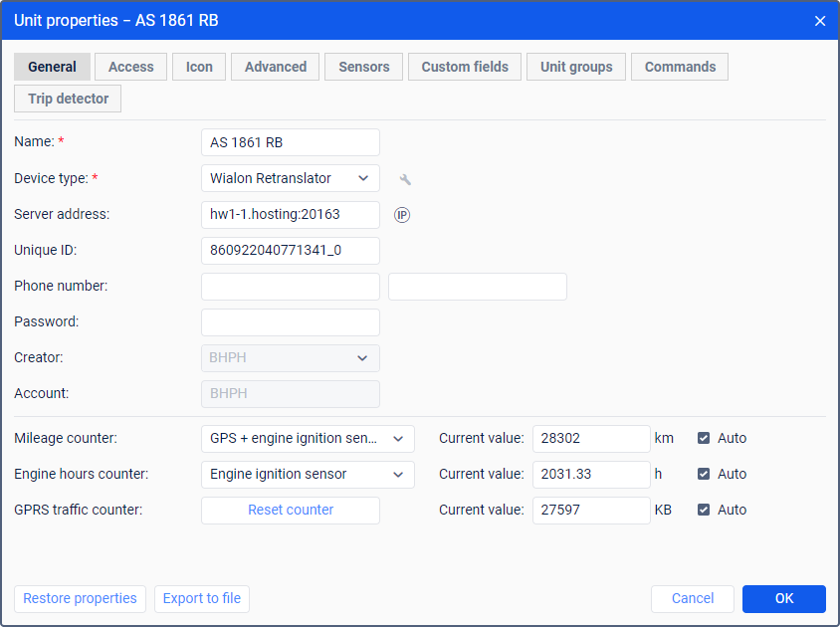The height and width of the screenshot is (627, 840).
Task: Focus the Password input field
Action: pyautogui.click(x=290, y=322)
